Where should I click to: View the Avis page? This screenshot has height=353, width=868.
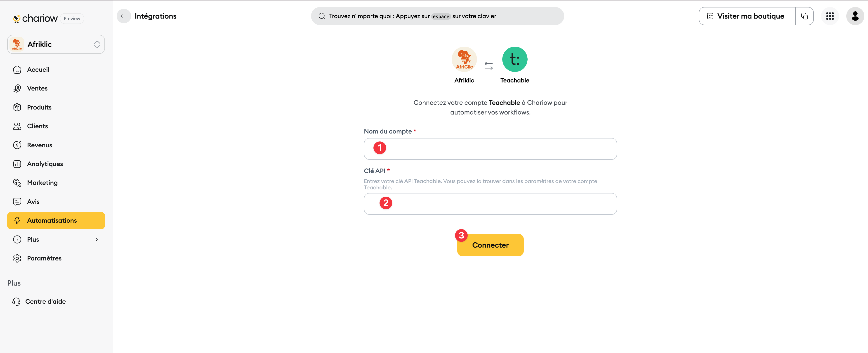(56, 201)
